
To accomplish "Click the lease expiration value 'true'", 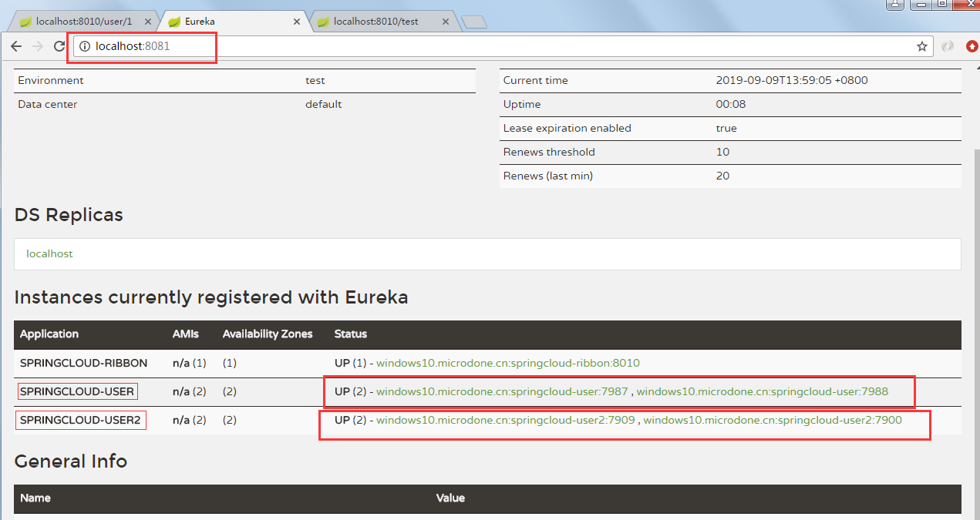I will click(x=726, y=128).
